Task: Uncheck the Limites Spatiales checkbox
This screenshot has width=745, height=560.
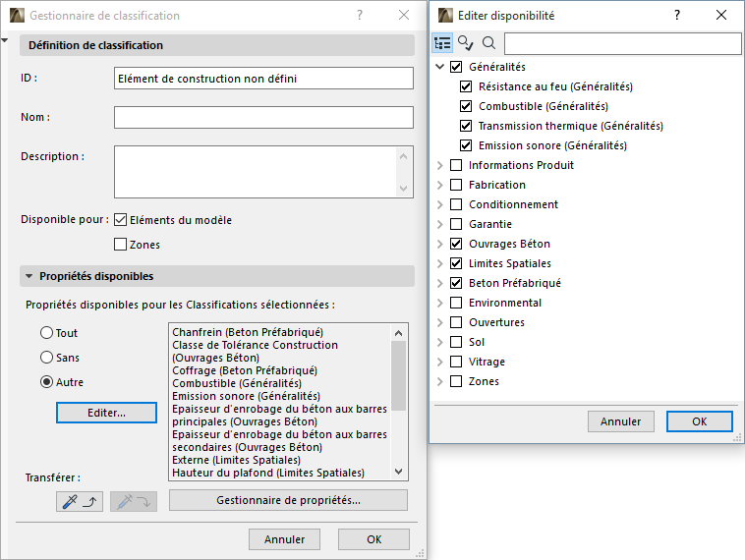Action: click(x=456, y=263)
